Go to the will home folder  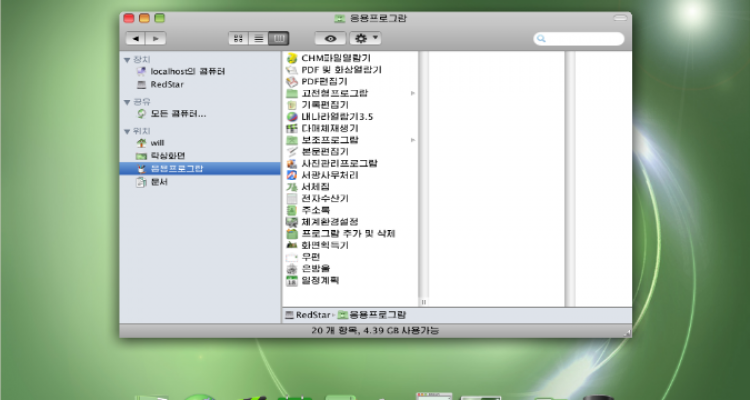[151, 143]
